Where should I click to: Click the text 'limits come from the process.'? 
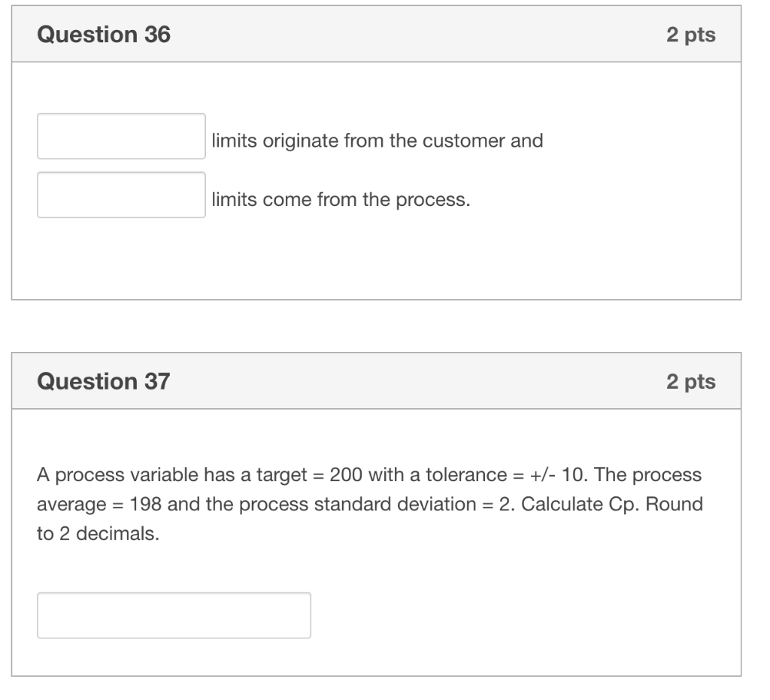(339, 199)
